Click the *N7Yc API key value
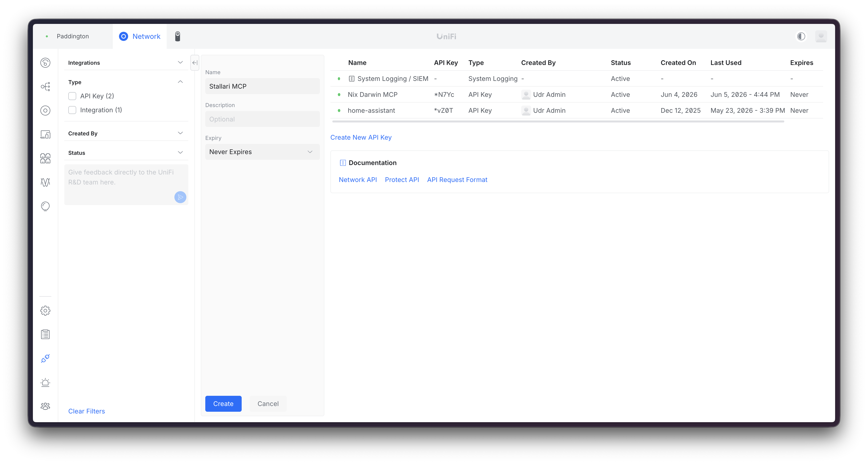 click(x=444, y=95)
